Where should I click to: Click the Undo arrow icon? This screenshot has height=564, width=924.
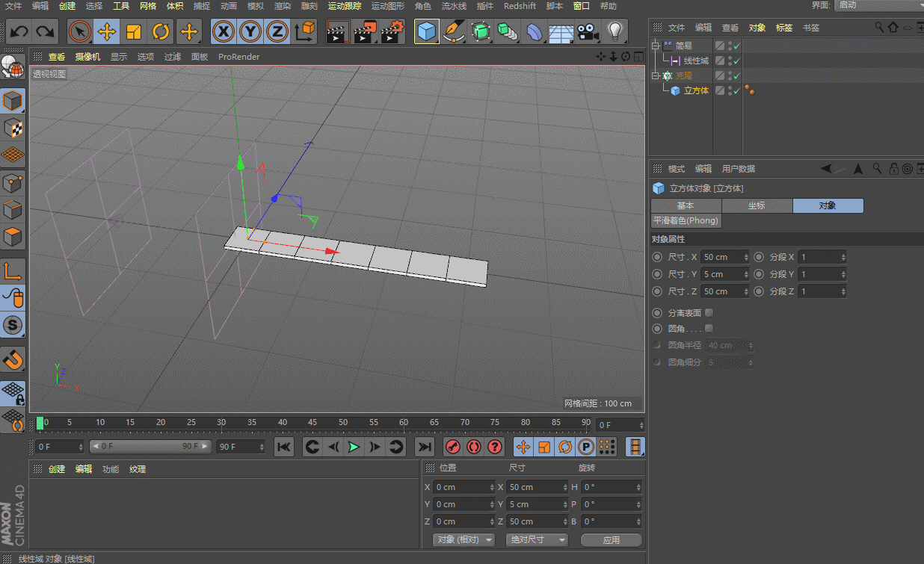(19, 31)
